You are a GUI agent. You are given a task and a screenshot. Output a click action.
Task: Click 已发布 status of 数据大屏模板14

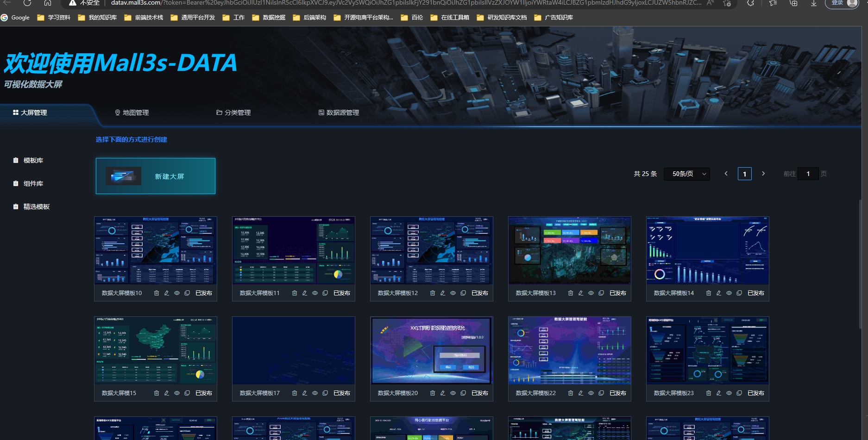click(756, 293)
